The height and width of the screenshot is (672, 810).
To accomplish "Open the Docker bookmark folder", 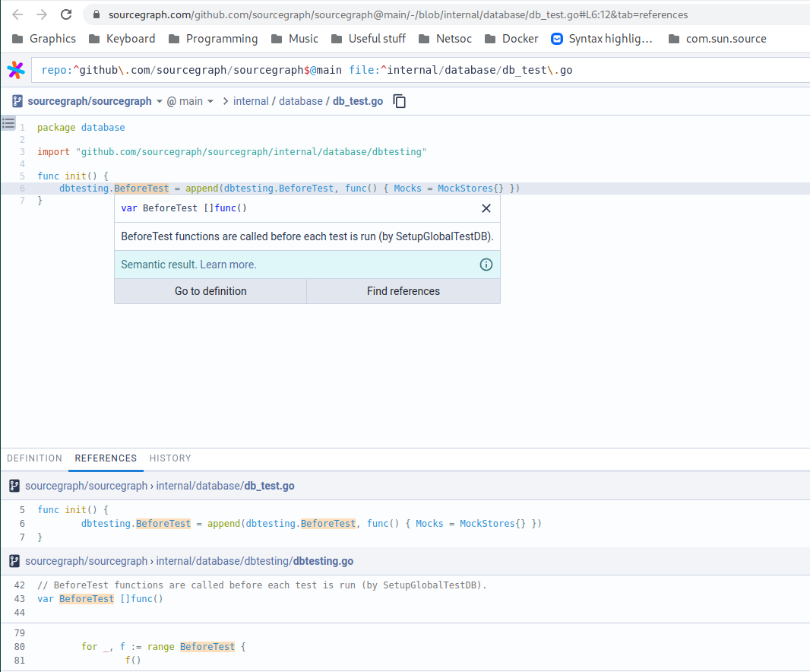I will pyautogui.click(x=511, y=39).
